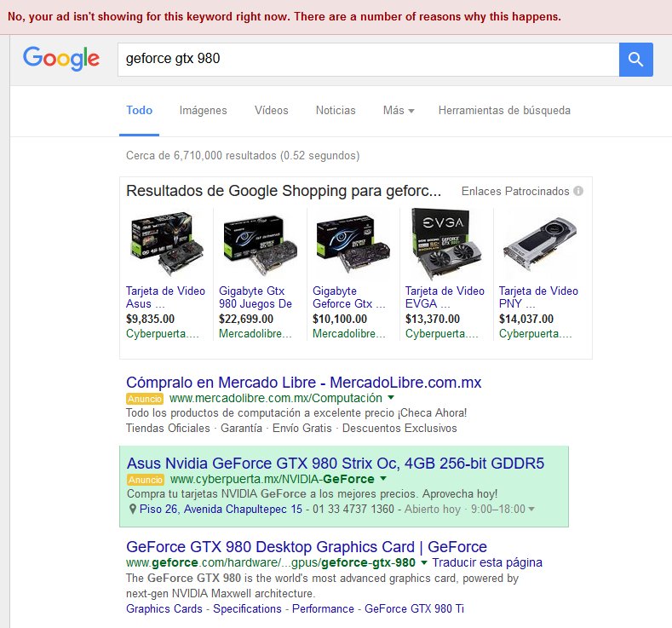The image size is (672, 628).
Task: Click Cyberpuerta seller under $13,370.00
Action: pyautogui.click(x=442, y=333)
